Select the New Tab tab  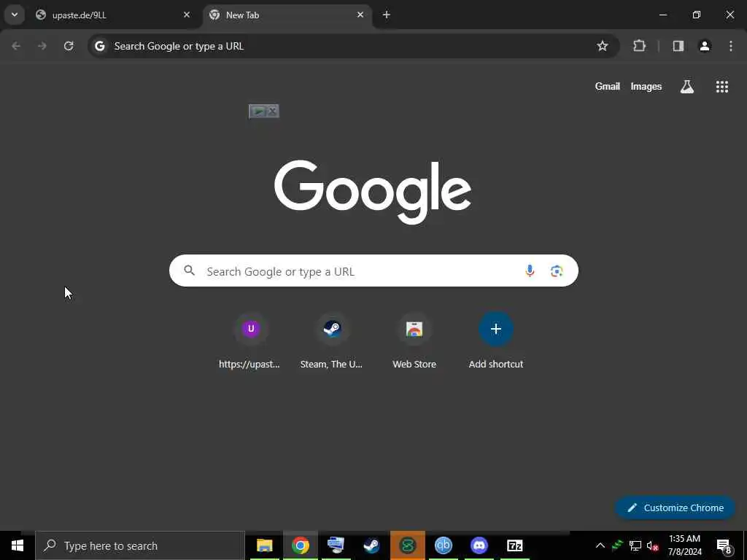point(287,15)
